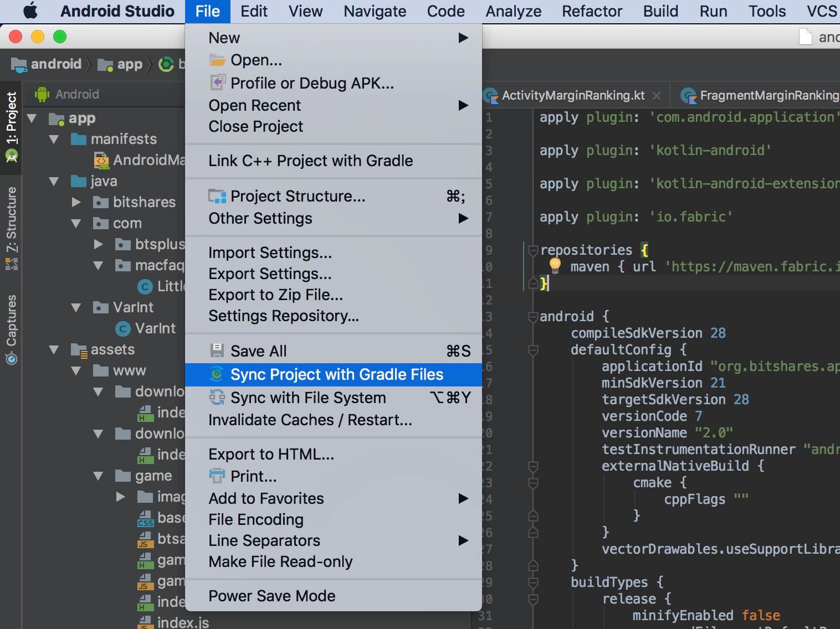Viewport: 840px width, 629px height.
Task: Click the Gradle file icon in breadcrumb
Action: (x=166, y=64)
